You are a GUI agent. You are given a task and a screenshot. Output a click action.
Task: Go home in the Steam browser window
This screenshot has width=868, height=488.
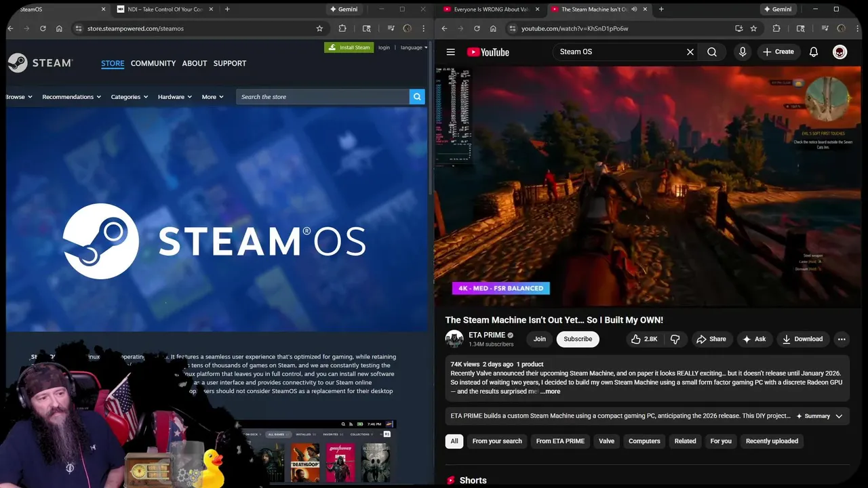[x=59, y=28]
